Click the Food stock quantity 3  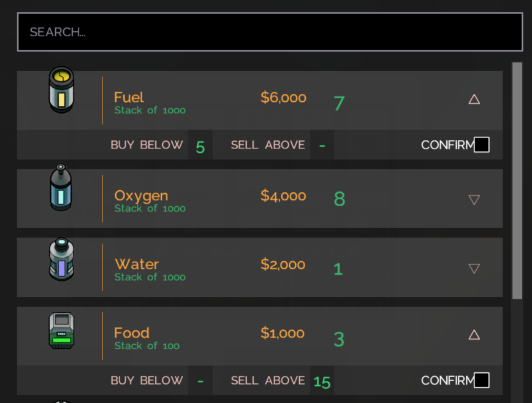coord(339,339)
